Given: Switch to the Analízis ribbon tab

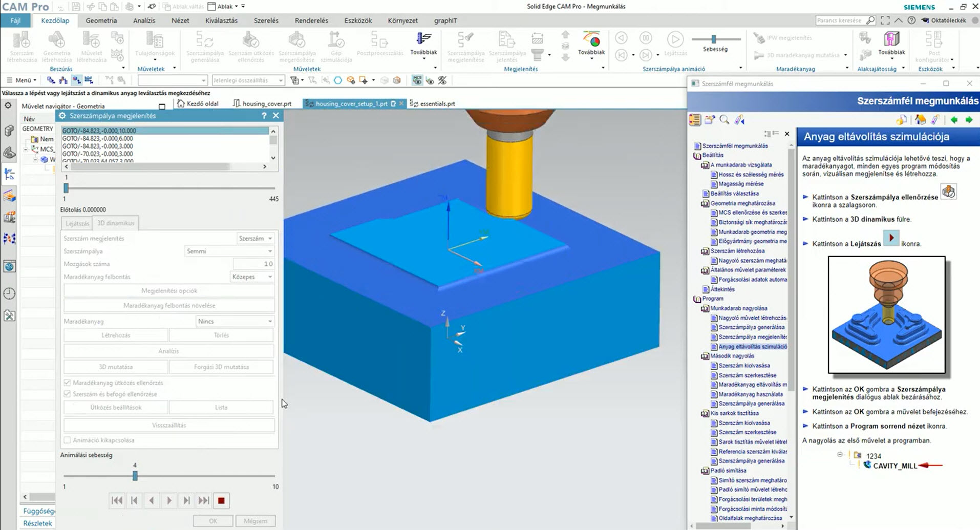Looking at the screenshot, I should point(144,20).
